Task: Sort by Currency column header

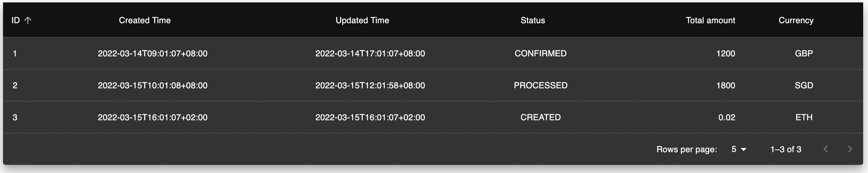Action: coord(796,20)
